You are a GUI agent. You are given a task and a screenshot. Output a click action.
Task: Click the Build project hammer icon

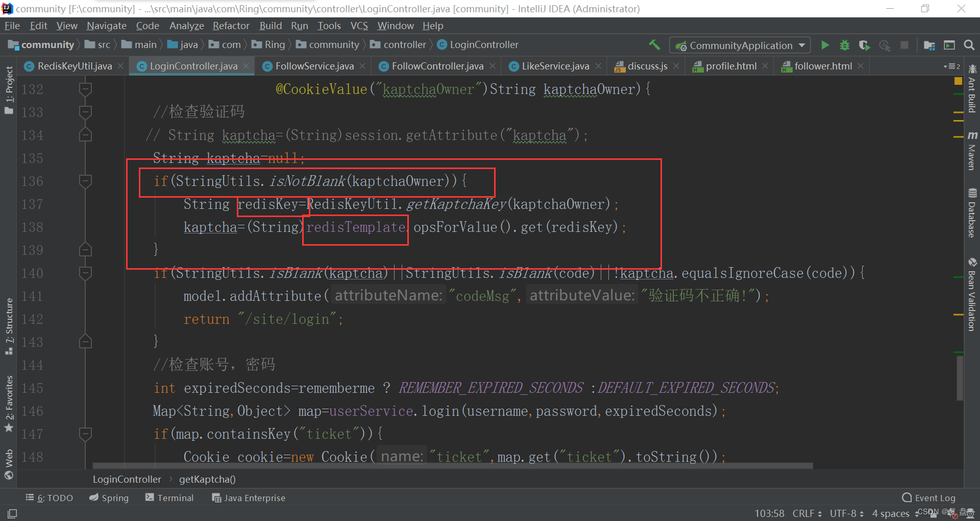(654, 45)
